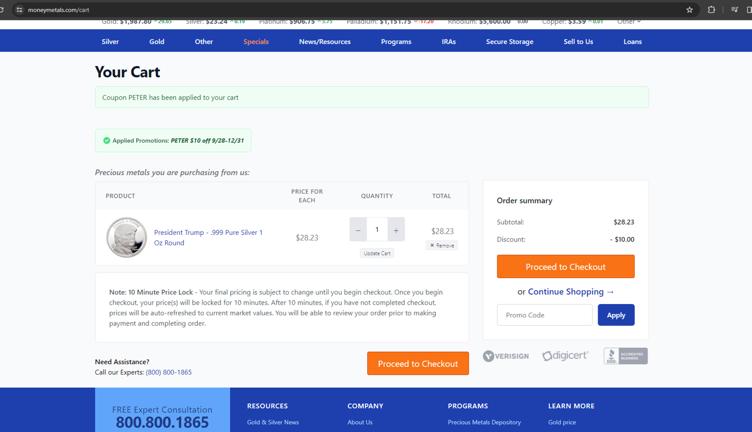The height and width of the screenshot is (432, 752).
Task: Click the green applied-promotion checkmark icon
Action: (x=106, y=140)
